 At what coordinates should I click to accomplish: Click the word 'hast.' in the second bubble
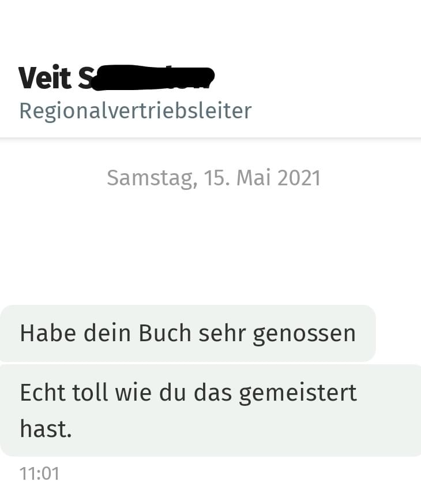pyautogui.click(x=46, y=429)
